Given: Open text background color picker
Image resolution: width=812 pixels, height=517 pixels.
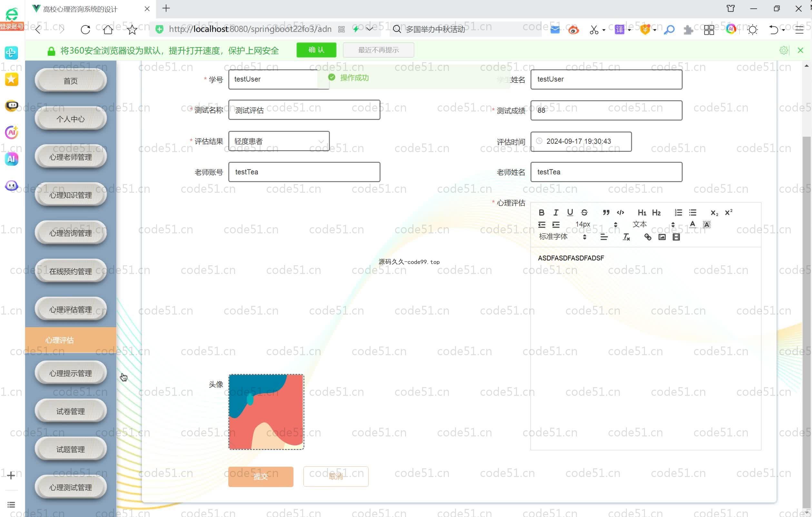Looking at the screenshot, I should pyautogui.click(x=707, y=224).
